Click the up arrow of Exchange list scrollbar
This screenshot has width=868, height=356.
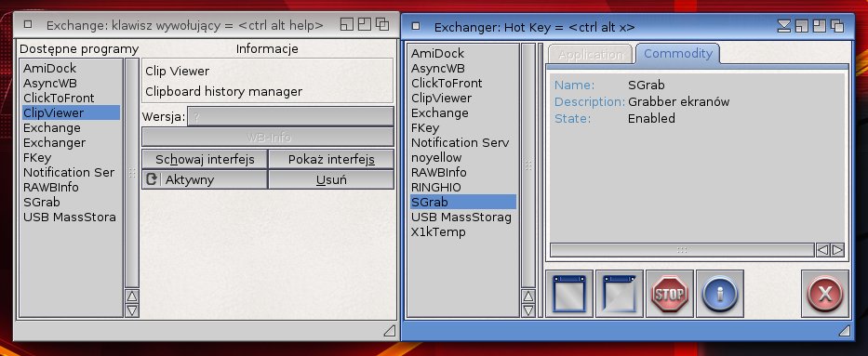click(132, 297)
